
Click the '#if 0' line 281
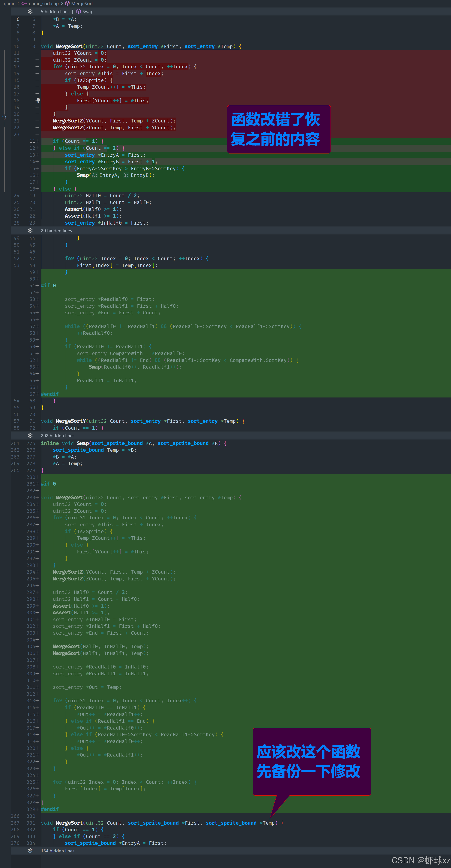pos(49,484)
